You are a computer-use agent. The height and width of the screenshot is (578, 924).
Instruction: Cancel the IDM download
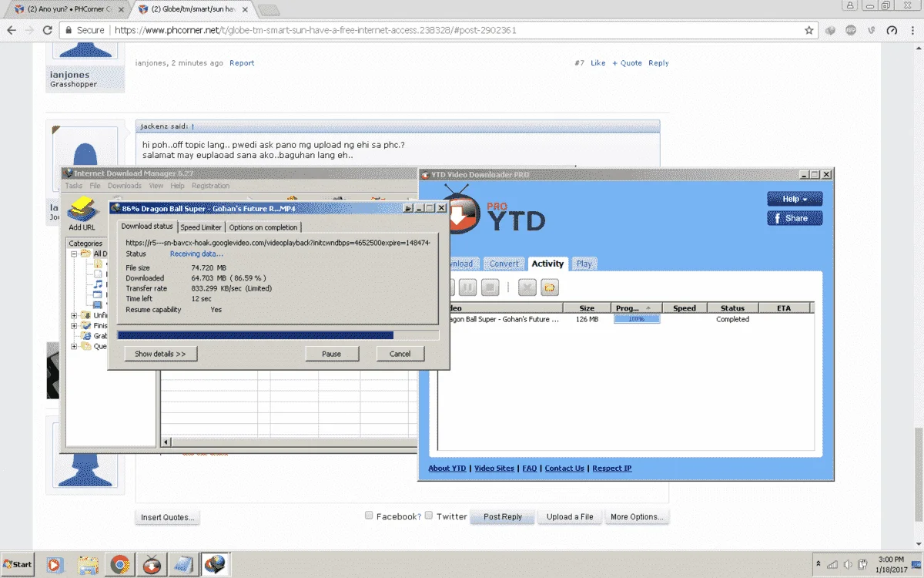point(400,354)
